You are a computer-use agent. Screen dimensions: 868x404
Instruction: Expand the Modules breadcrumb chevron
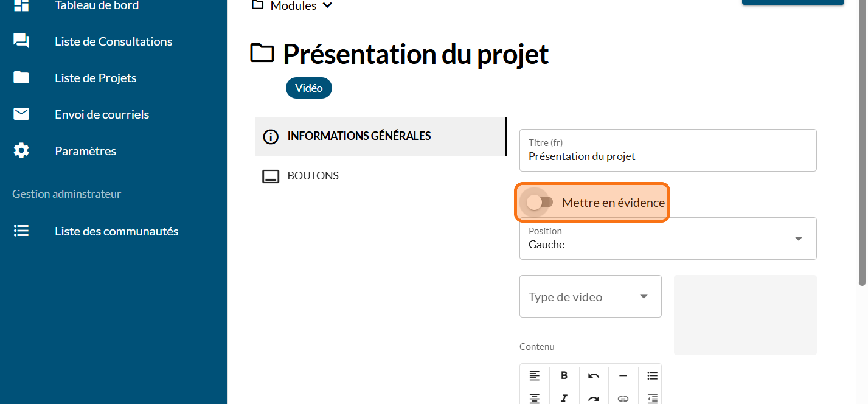[x=328, y=5]
